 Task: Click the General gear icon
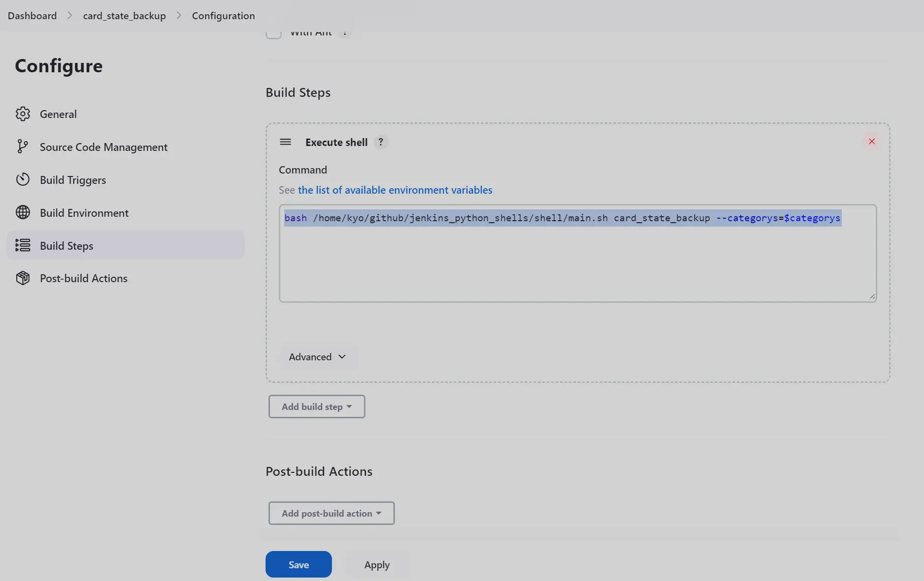coord(23,114)
